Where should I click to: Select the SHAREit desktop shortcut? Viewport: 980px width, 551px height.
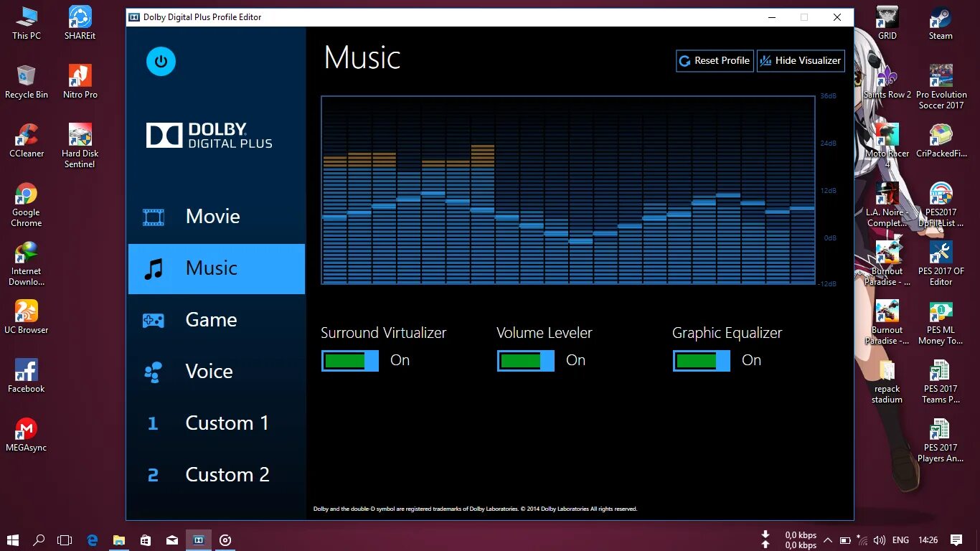click(80, 23)
